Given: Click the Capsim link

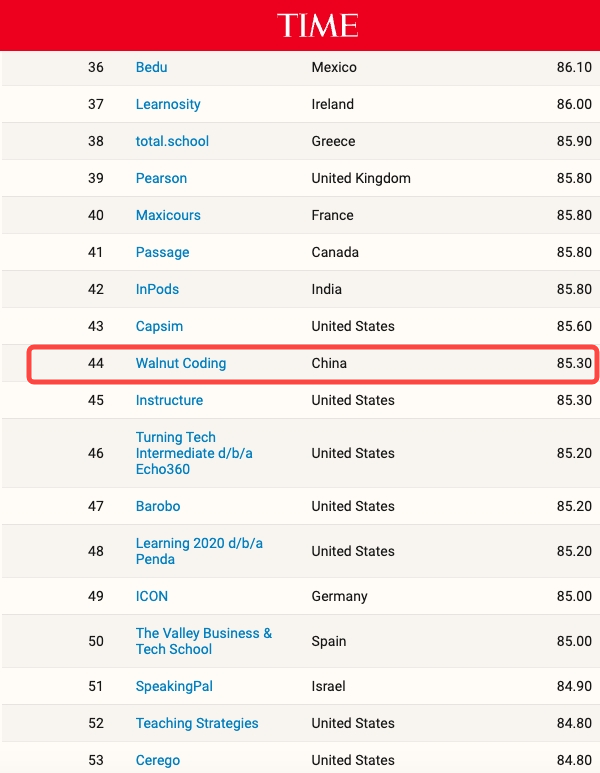Looking at the screenshot, I should [x=159, y=326].
